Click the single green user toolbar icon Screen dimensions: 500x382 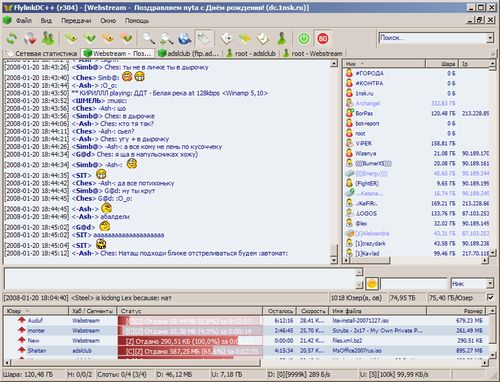coord(281,39)
